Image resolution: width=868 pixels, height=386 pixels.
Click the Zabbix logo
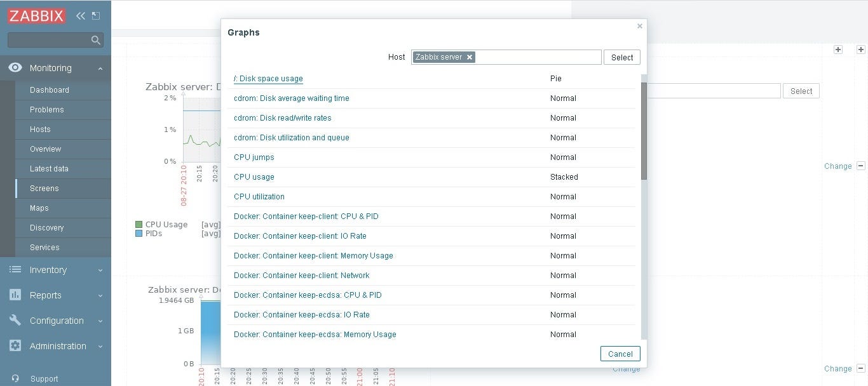point(37,16)
